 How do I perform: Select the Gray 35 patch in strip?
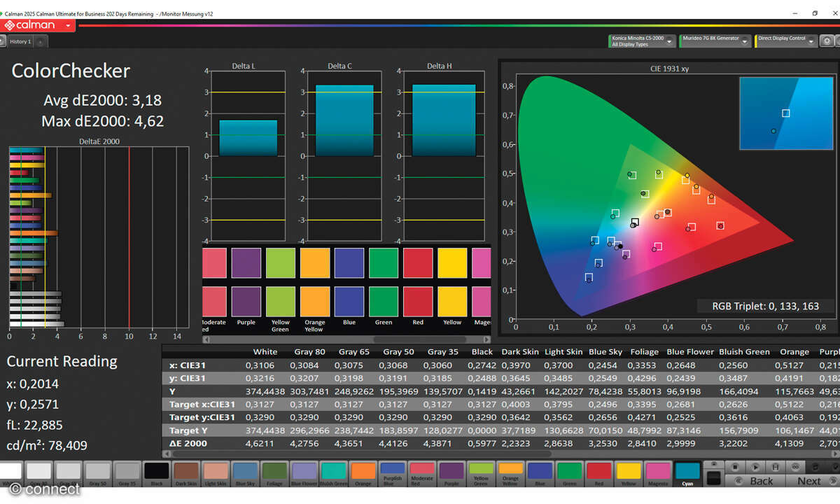pyautogui.click(x=127, y=472)
